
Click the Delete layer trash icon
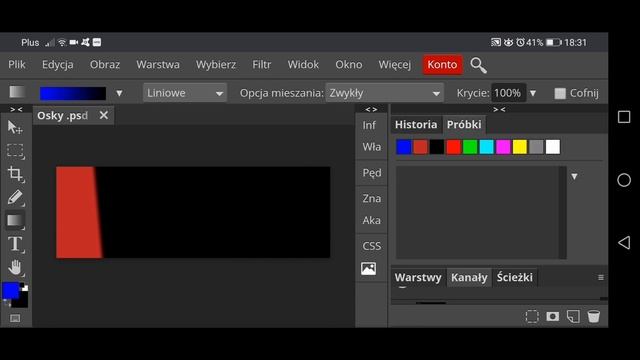pyautogui.click(x=593, y=316)
